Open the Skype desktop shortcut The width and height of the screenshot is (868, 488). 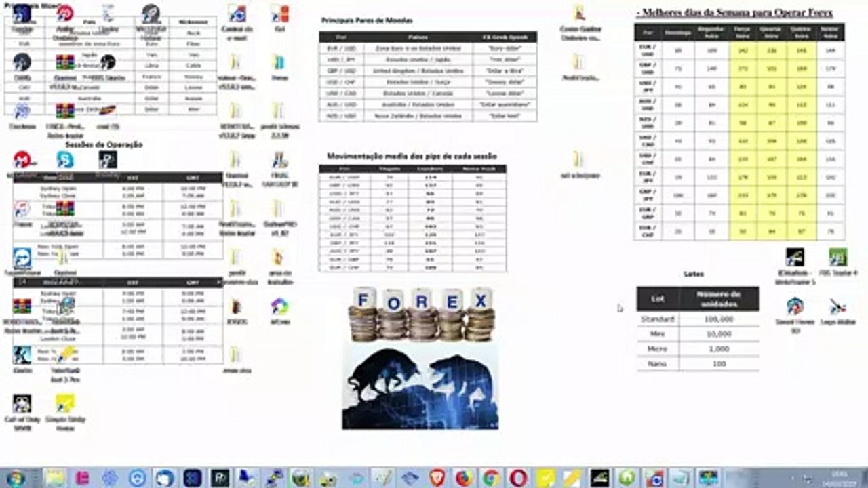[65, 160]
